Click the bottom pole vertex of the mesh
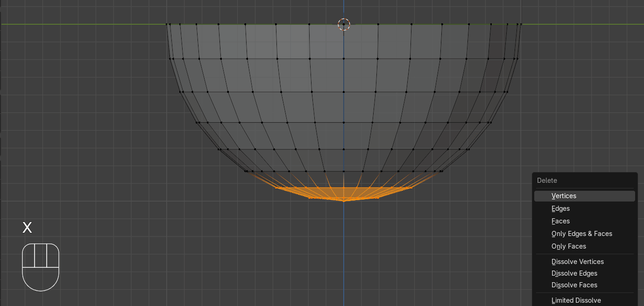Viewport: 644px width, 306px height. pyautogui.click(x=344, y=201)
